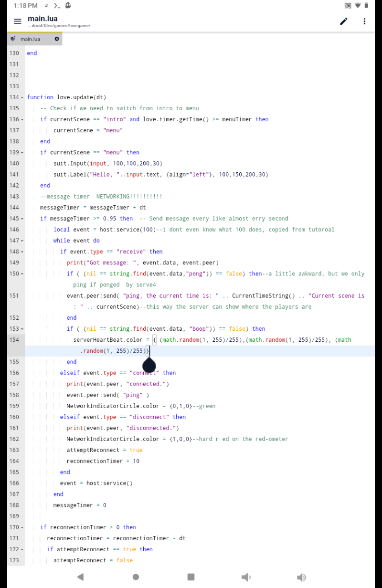Collapse the reconnectionTimer block at line 170
Image resolution: width=382 pixels, height=588 pixels.
click(22, 527)
